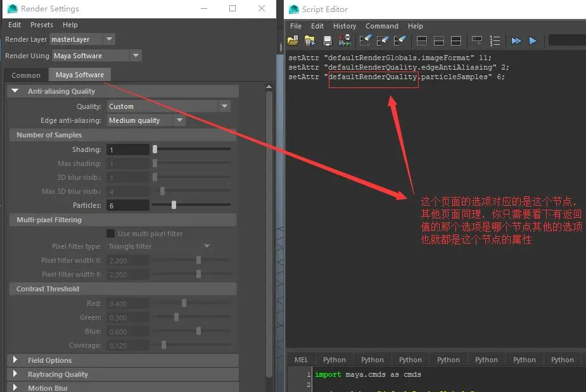Expand Raytracing Quality section

(15, 374)
